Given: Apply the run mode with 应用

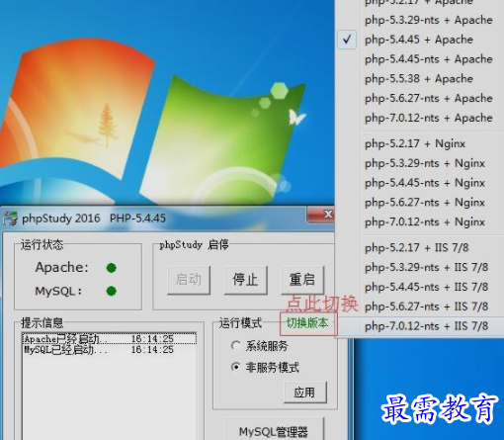Looking at the screenshot, I should tap(305, 393).
